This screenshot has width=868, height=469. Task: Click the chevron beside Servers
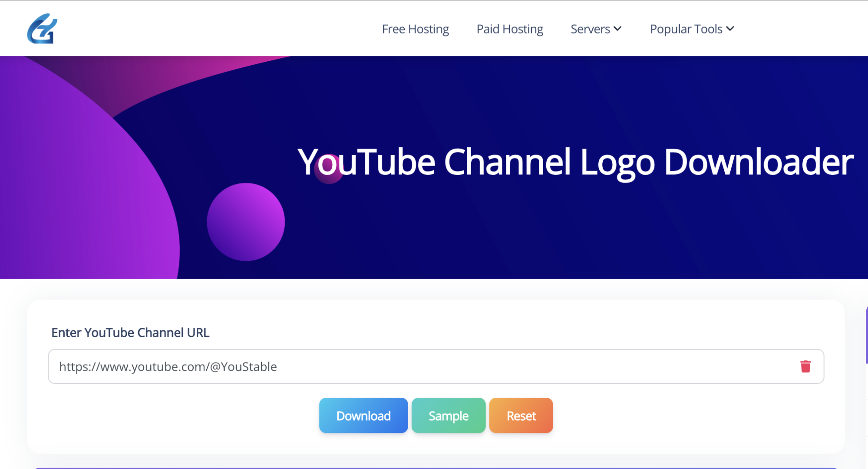(618, 29)
